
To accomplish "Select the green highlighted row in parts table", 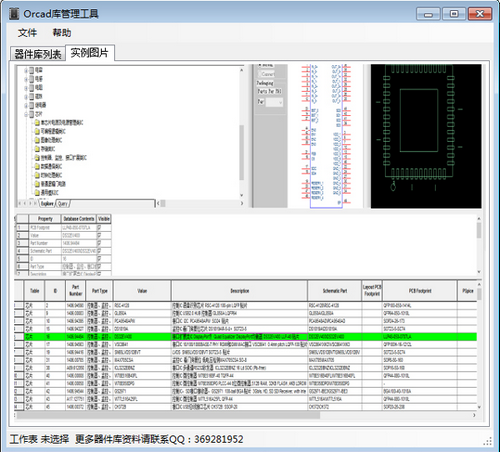I will click(245, 337).
